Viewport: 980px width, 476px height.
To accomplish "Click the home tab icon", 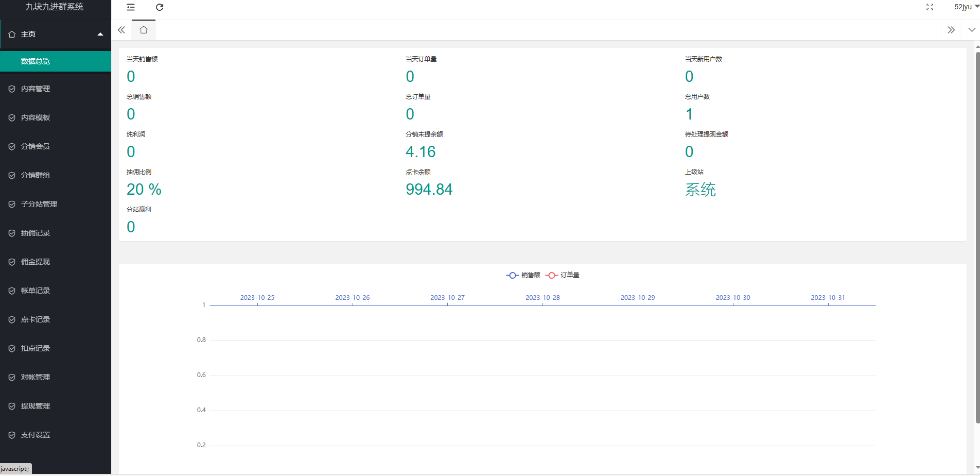I will tap(144, 30).
